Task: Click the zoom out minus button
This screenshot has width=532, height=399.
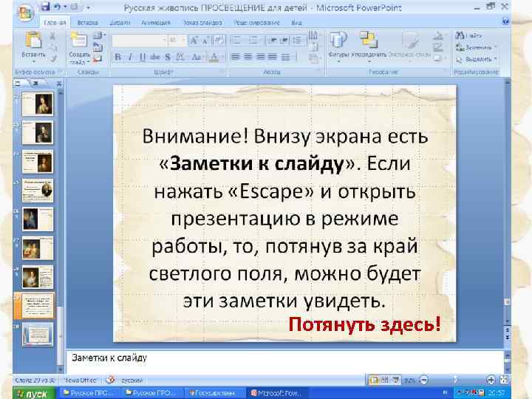Action: 424,380
